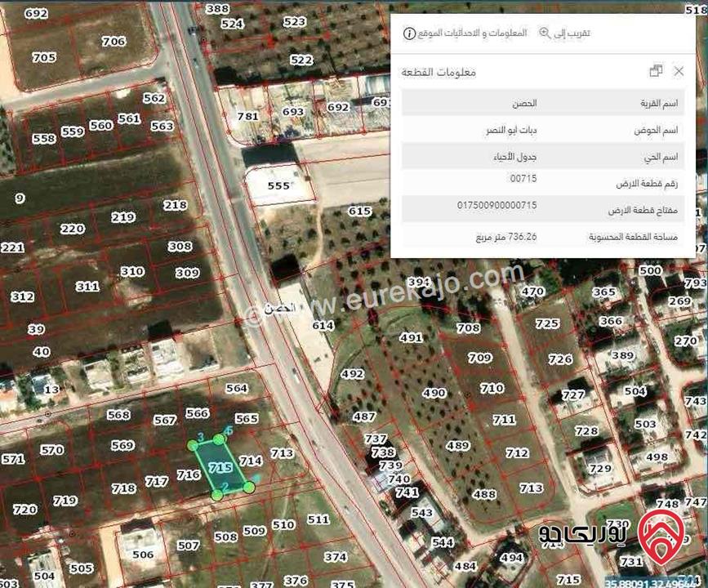This screenshot has height=588, width=708.
Task: Select parcel 738 on the map
Action: tap(383, 452)
